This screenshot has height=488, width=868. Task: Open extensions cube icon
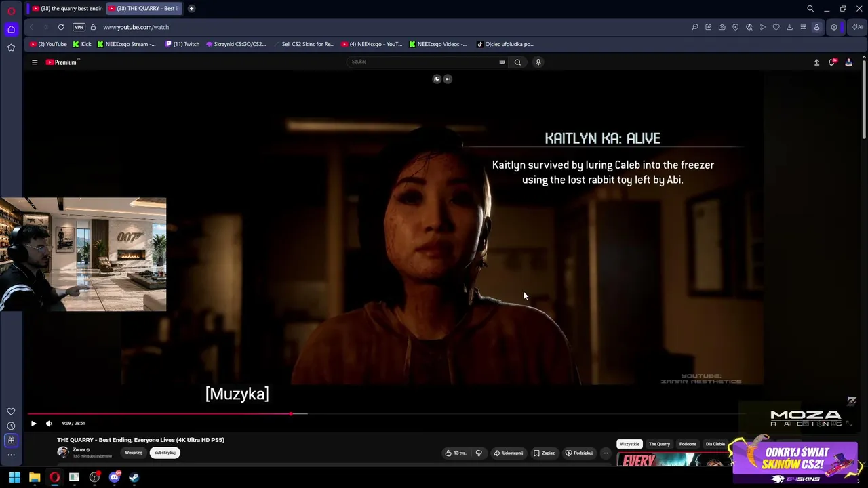(x=834, y=27)
